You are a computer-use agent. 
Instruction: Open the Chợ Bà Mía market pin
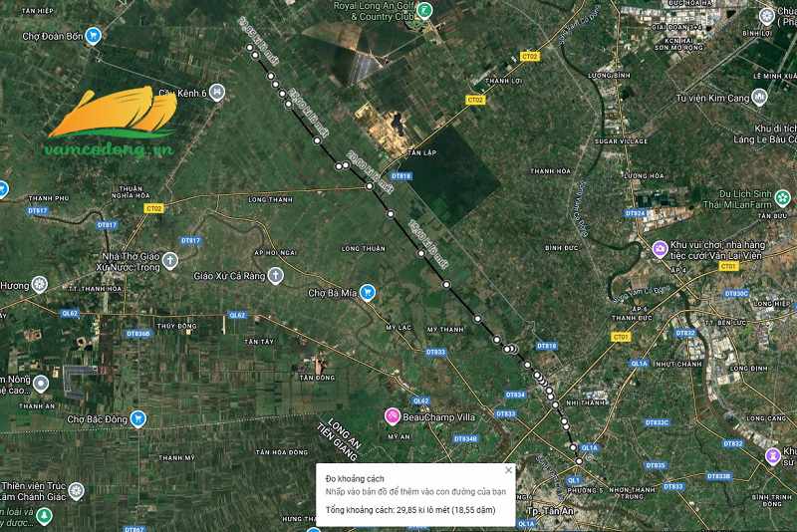click(367, 292)
